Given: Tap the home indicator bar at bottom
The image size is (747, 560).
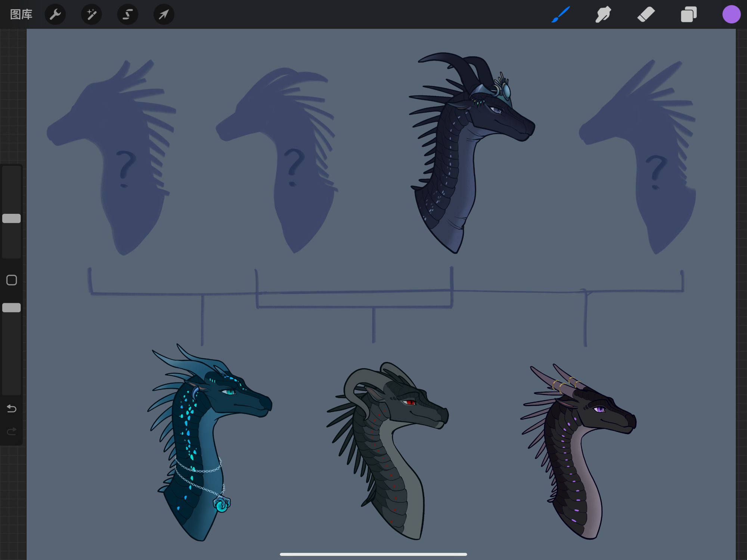Looking at the screenshot, I should coord(373,554).
